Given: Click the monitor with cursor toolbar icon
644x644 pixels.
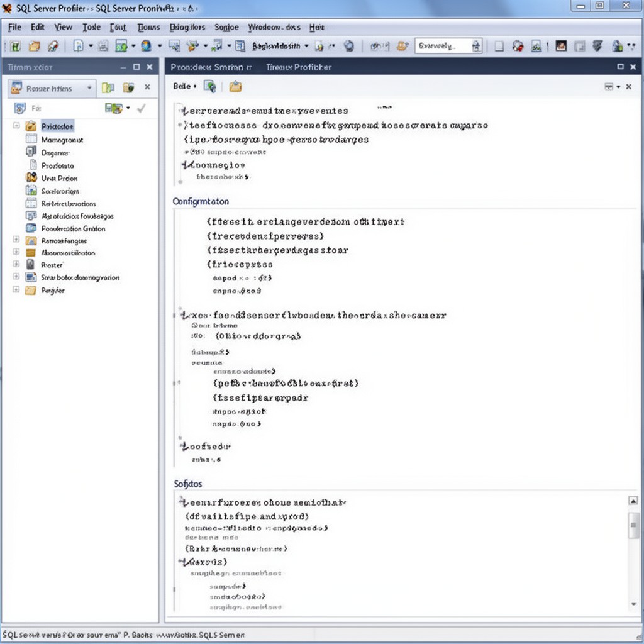Looking at the screenshot, I should coord(175,46).
